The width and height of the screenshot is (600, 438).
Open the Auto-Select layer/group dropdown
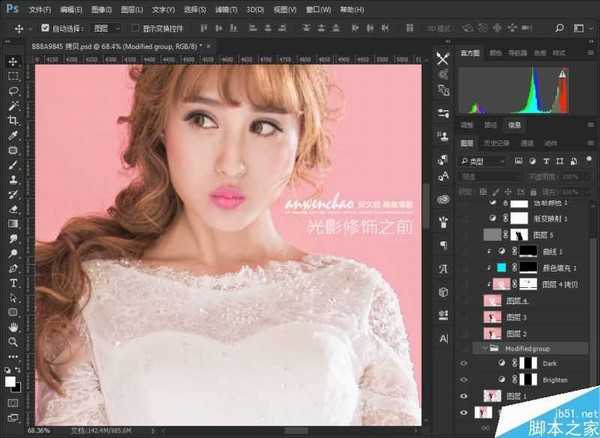point(107,28)
